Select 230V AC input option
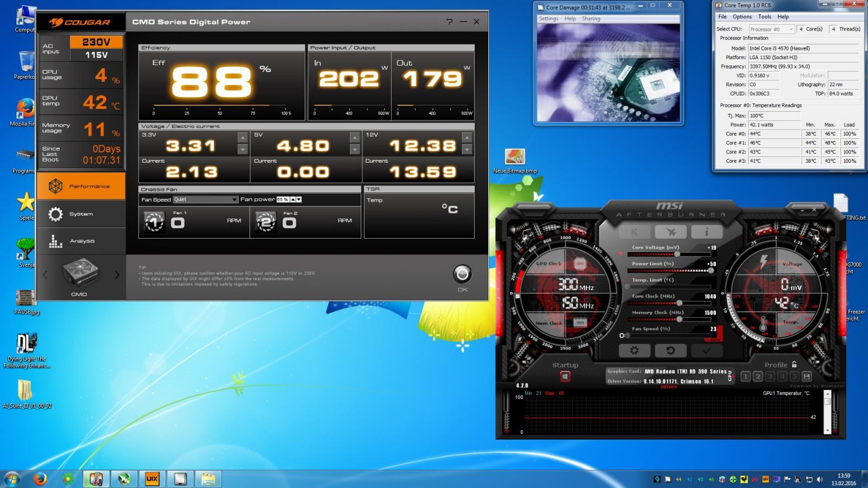The height and width of the screenshot is (488, 868). click(x=96, y=42)
